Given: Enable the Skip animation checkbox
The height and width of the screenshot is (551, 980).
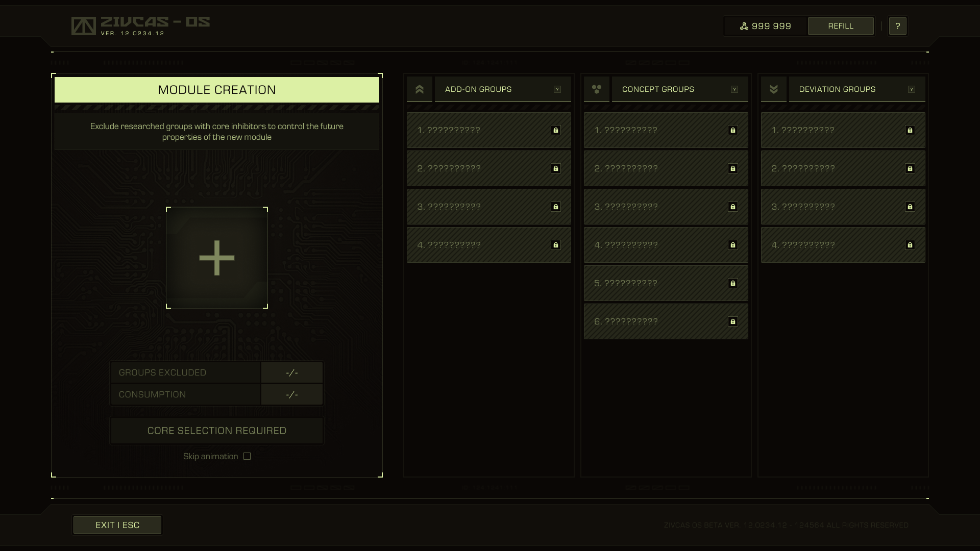Looking at the screenshot, I should [x=247, y=456].
